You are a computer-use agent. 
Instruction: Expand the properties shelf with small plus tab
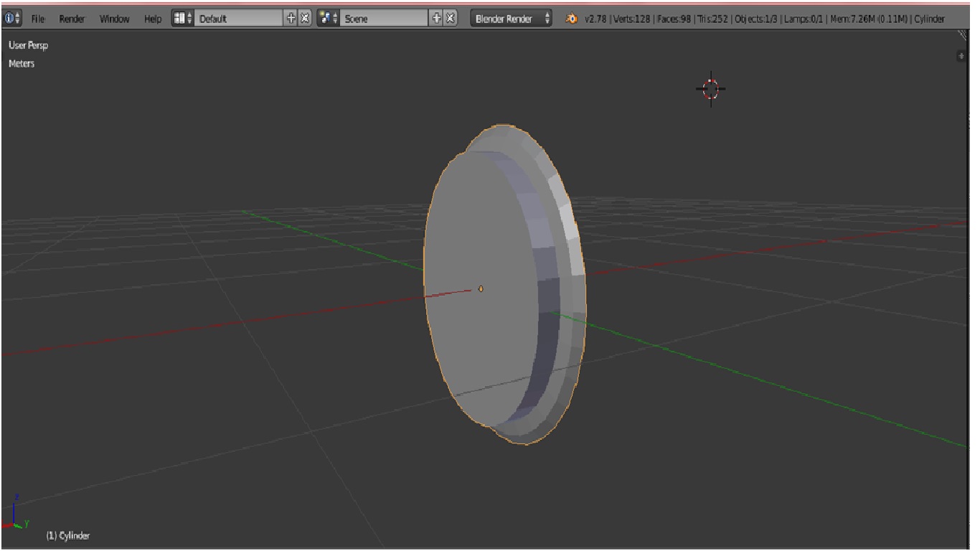(961, 56)
